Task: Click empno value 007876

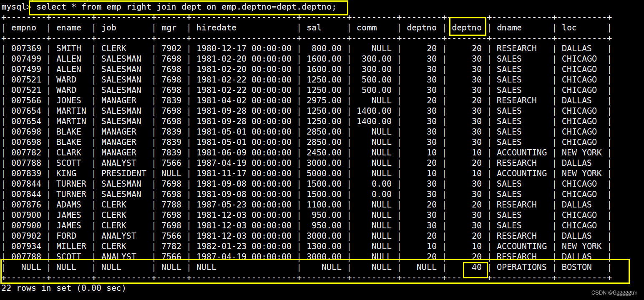Action: (26, 205)
